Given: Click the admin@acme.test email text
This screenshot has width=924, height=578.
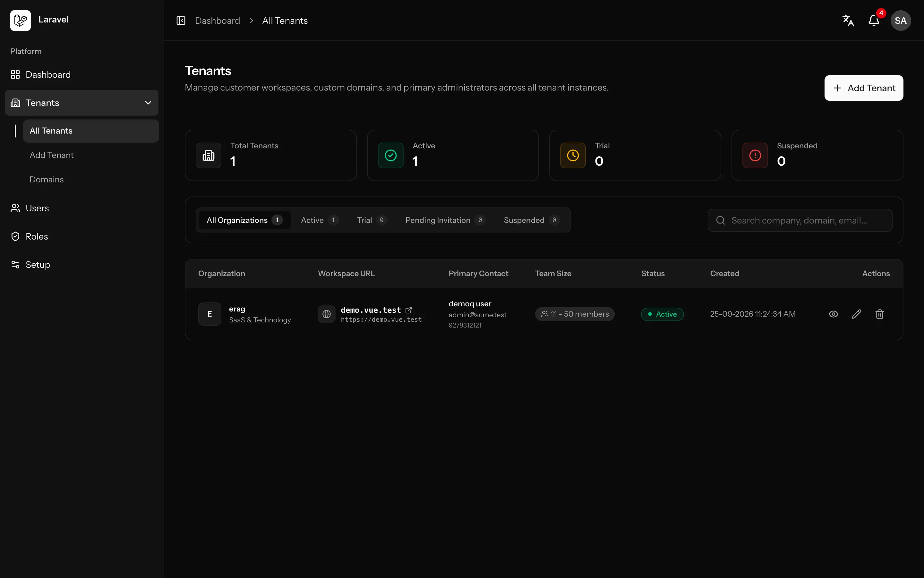Looking at the screenshot, I should [x=478, y=315].
